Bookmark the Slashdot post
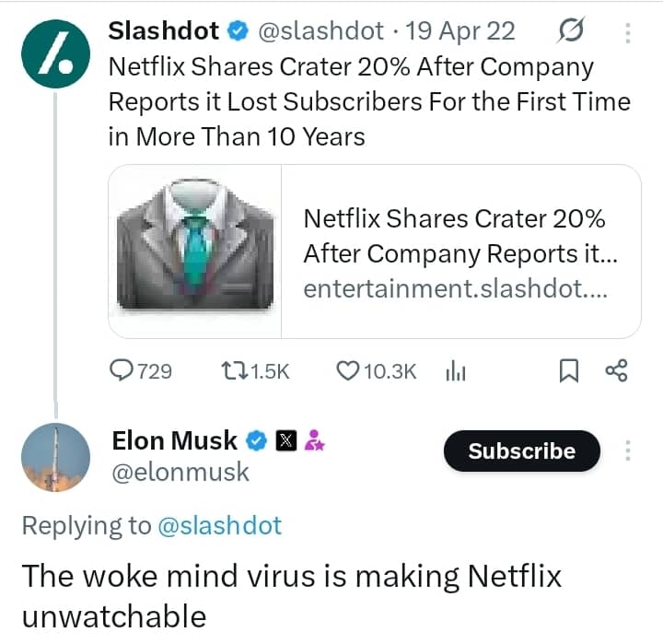Image resolution: width=663 pixels, height=644 pixels. tap(569, 371)
